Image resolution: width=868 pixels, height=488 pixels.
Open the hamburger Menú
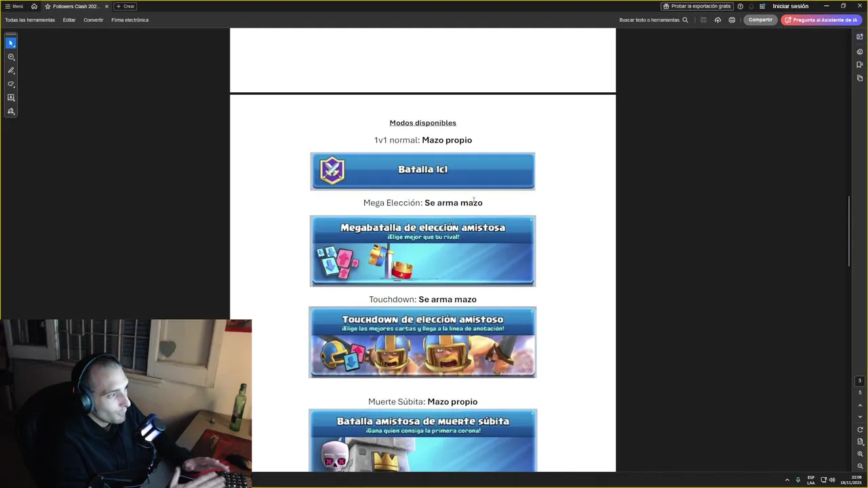click(14, 6)
